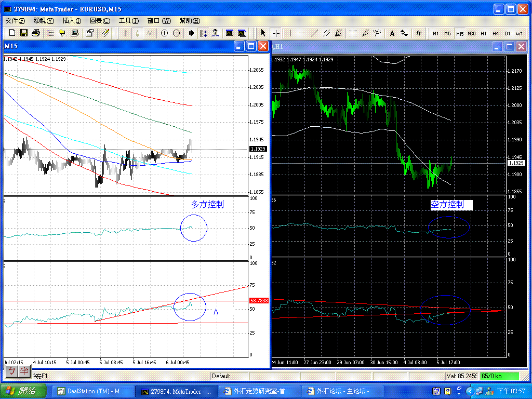Set timeframe to D1
Viewport: 532px width, 399px height.
(507, 34)
